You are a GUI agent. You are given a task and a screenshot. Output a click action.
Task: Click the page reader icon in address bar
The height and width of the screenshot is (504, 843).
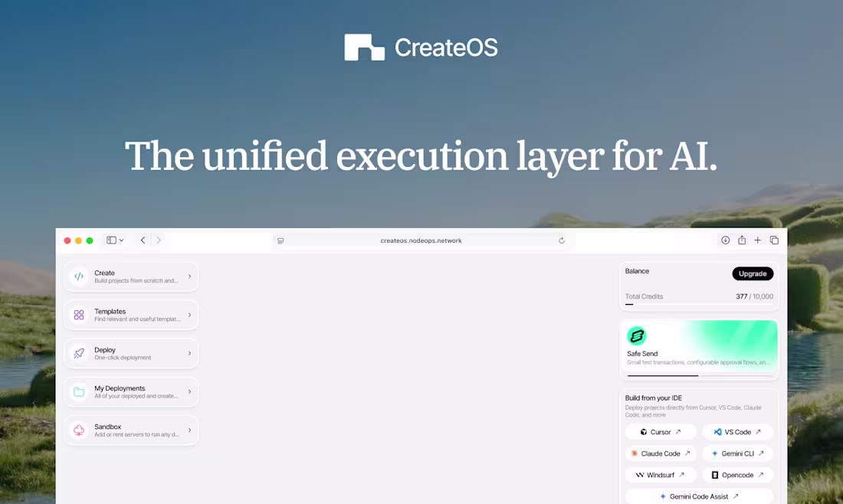click(280, 241)
